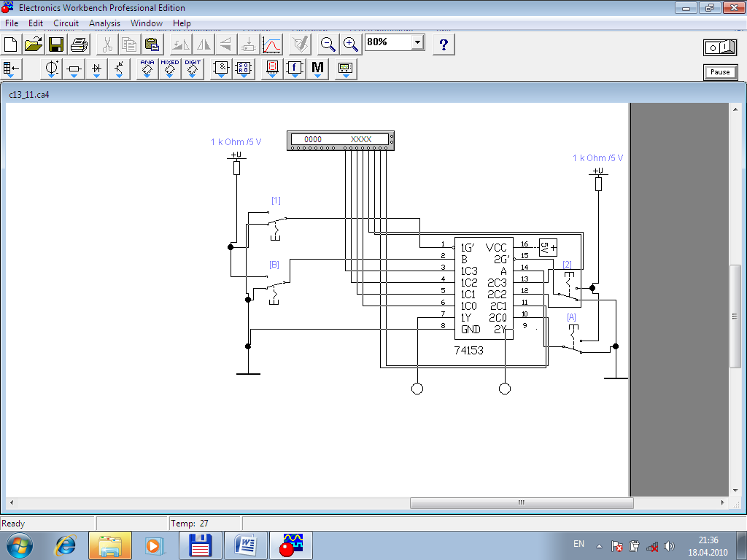
Task: Open help with question mark icon
Action: coord(444,44)
